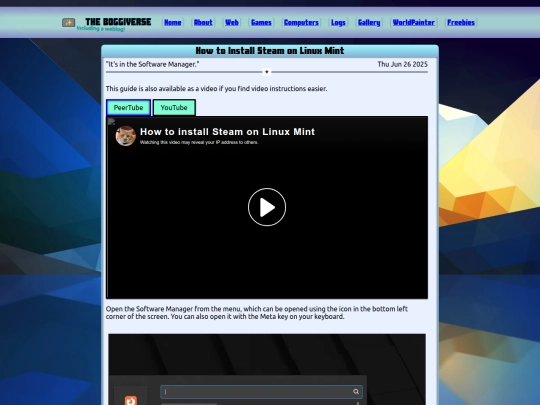The image size is (540, 405).
Task: Click the cat channel avatar in video
Action: click(x=126, y=136)
